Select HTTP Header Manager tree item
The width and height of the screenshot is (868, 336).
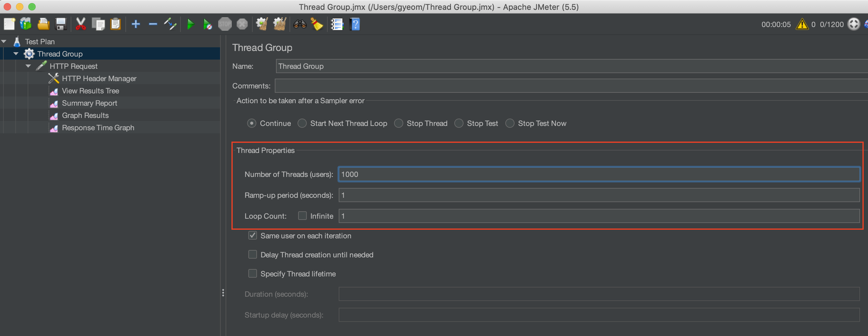point(99,78)
